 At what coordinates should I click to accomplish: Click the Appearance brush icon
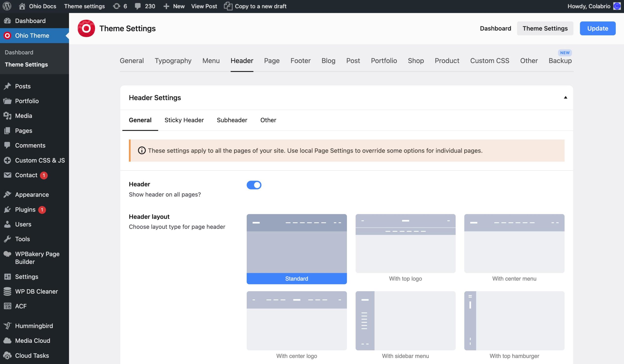(x=7, y=195)
